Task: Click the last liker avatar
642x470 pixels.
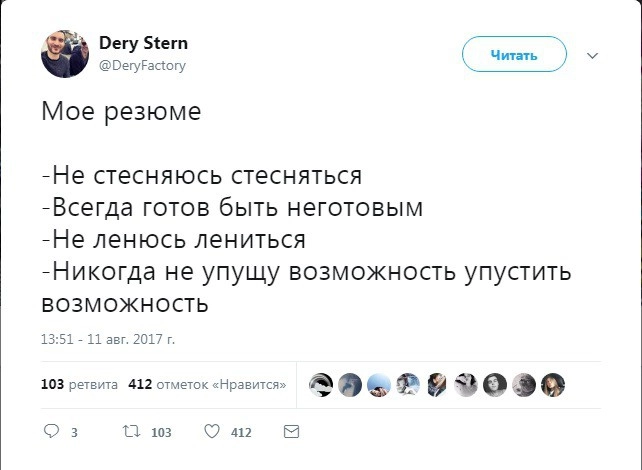Action: pos(553,384)
